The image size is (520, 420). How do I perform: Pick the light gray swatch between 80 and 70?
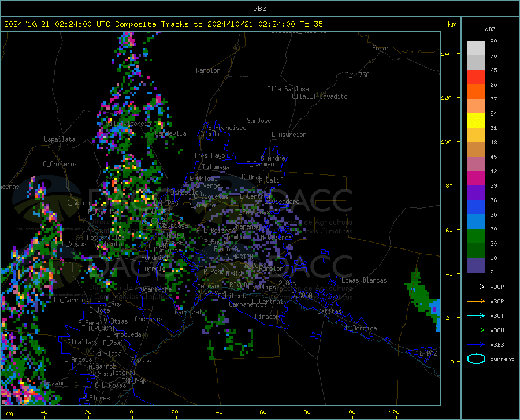476,49
